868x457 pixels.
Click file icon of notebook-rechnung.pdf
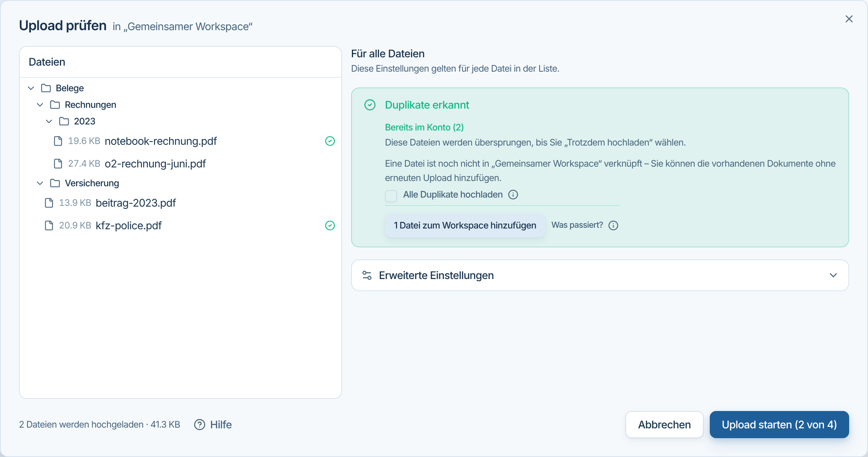[58, 141]
